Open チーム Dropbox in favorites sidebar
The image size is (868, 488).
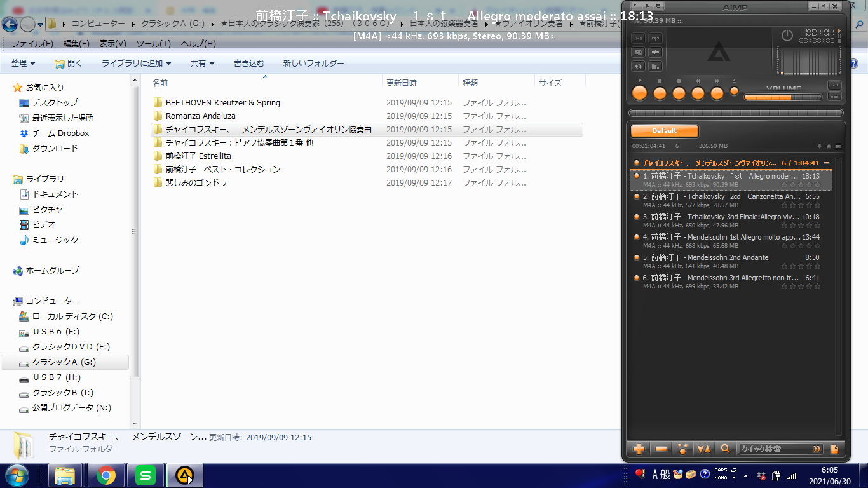[x=60, y=133]
